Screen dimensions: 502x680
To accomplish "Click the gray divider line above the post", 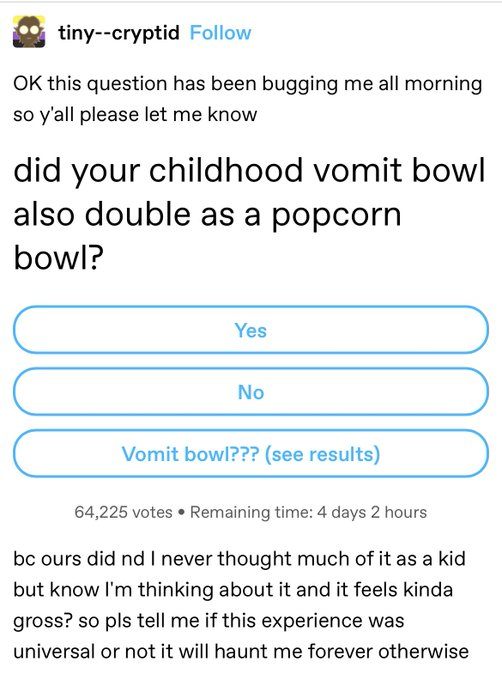I will click(x=251, y=1).
